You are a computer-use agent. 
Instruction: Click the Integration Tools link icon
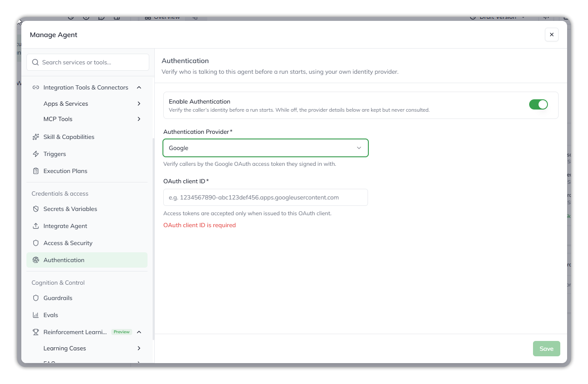(x=36, y=87)
